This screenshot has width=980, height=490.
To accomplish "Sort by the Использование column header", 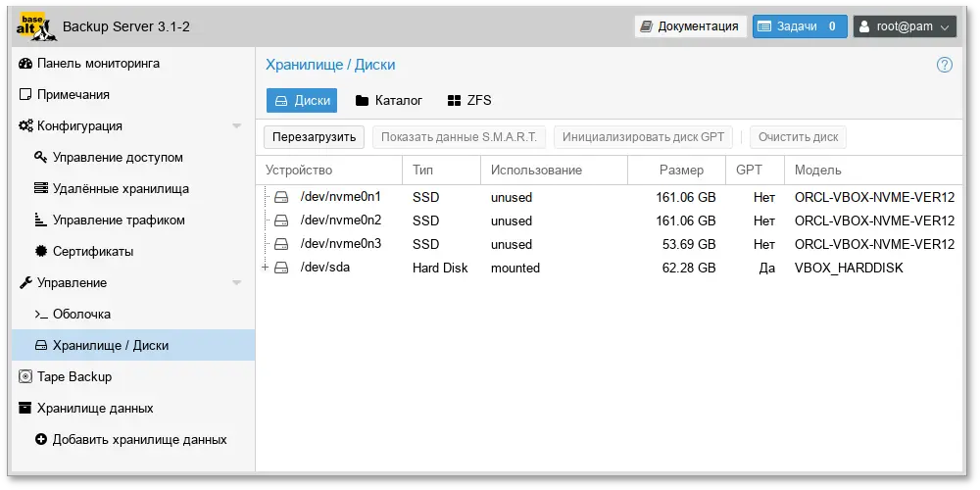I will pyautogui.click(x=554, y=170).
